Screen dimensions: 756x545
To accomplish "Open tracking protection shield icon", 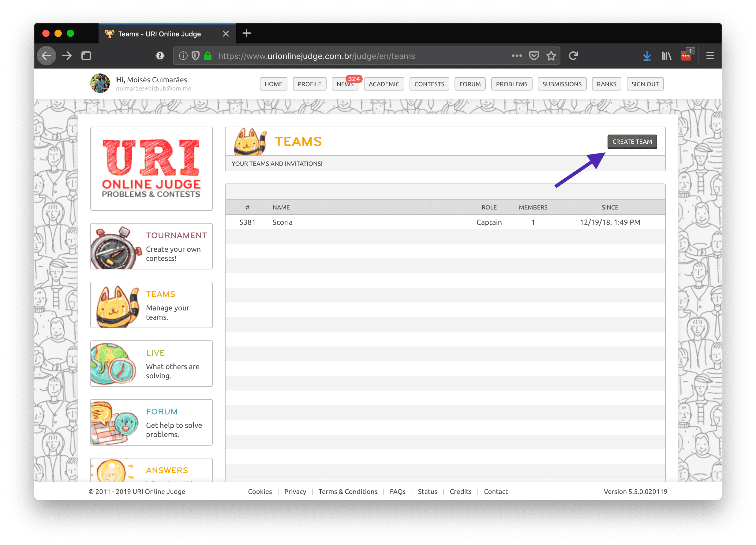I will (196, 56).
